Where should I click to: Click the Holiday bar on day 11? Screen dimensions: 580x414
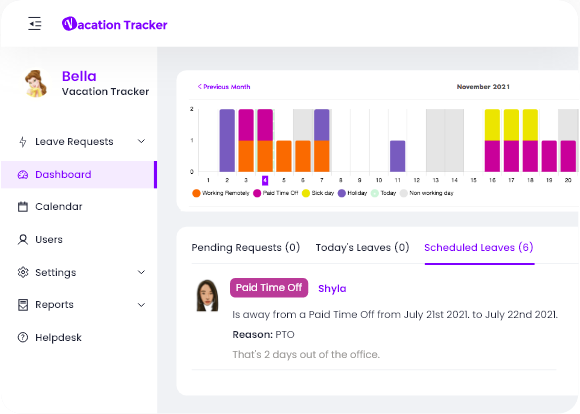pos(398,156)
